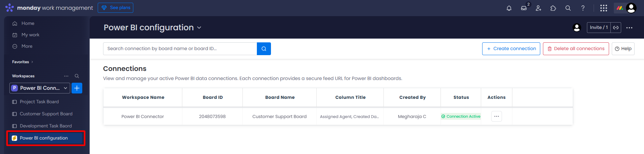Add new item with the blue plus button
644x154 pixels.
click(x=77, y=88)
